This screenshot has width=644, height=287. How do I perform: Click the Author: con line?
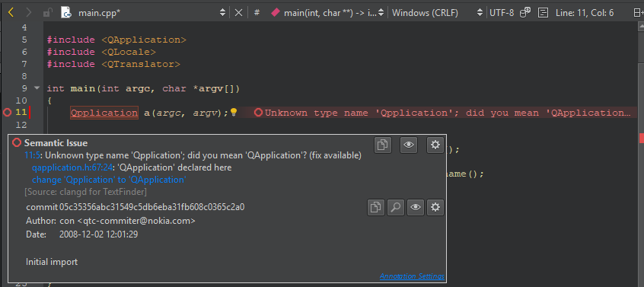click(x=110, y=221)
